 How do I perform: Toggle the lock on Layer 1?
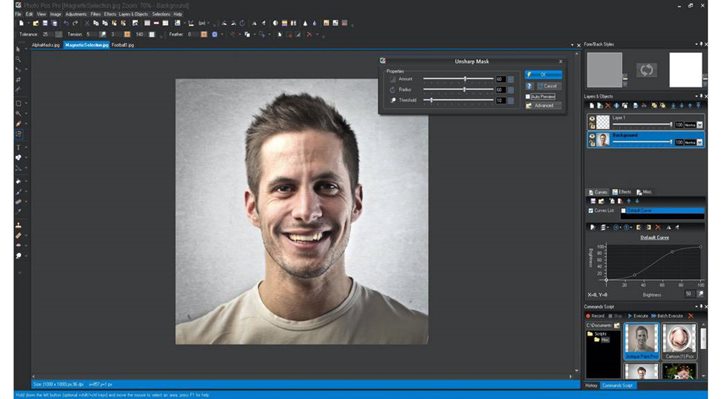click(x=592, y=125)
